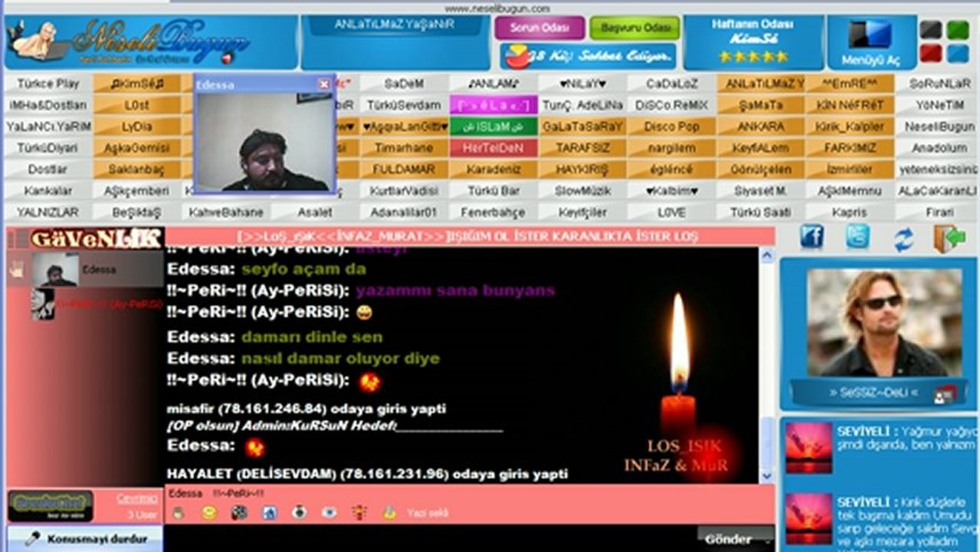980x552 pixels.
Task: Stop talking with Konusmayi durdur button
Action: click(85, 539)
